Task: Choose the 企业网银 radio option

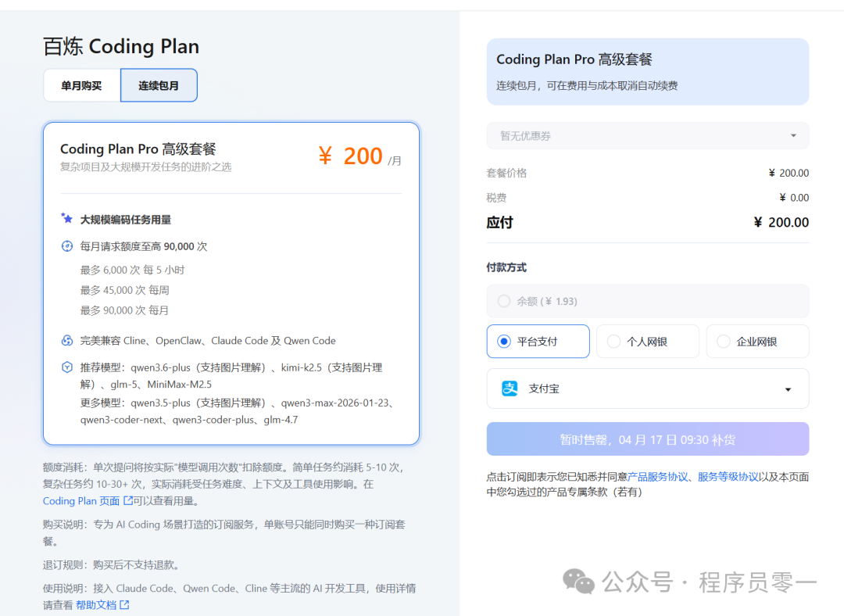Action: 724,342
